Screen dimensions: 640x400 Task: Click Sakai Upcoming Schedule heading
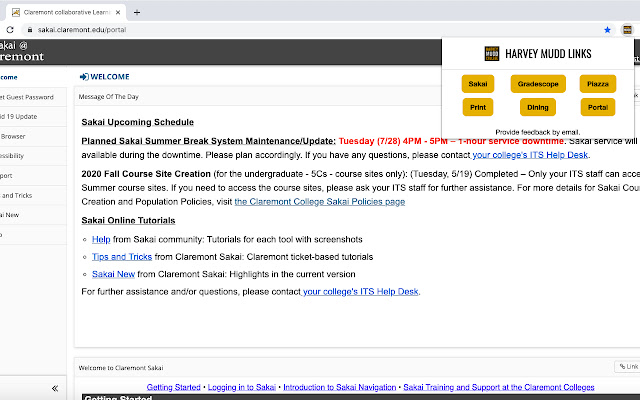pyautogui.click(x=138, y=122)
